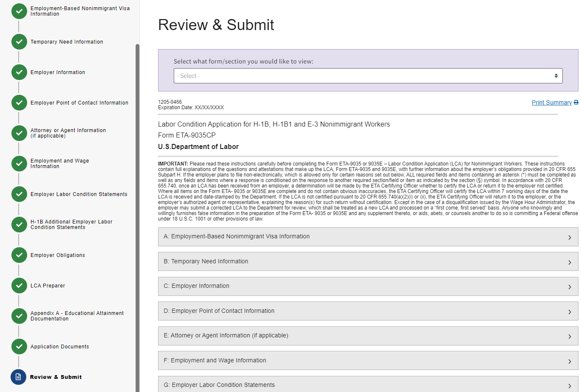Open the Print Summary link
The image size is (581, 392).
click(552, 102)
